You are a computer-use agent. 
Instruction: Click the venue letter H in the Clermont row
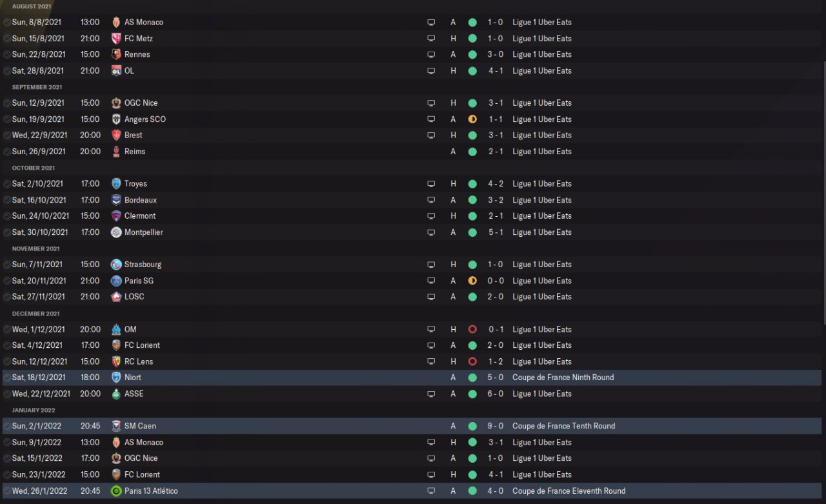click(x=453, y=216)
